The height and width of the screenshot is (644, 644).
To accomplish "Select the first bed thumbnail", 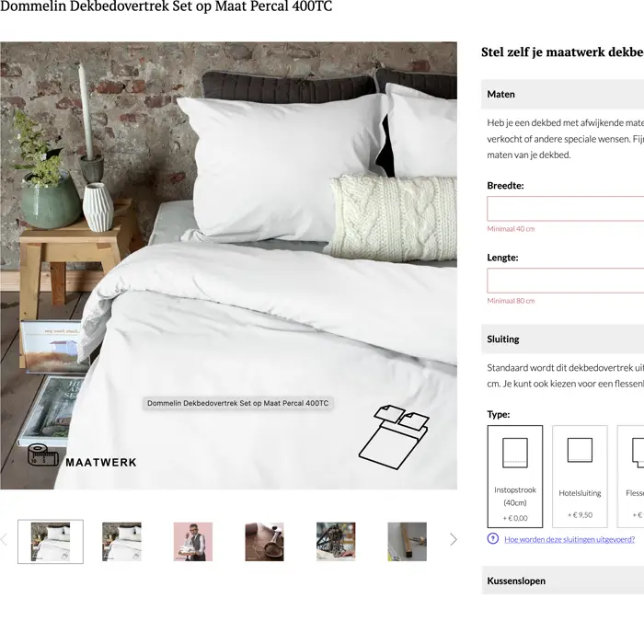I will point(51,541).
